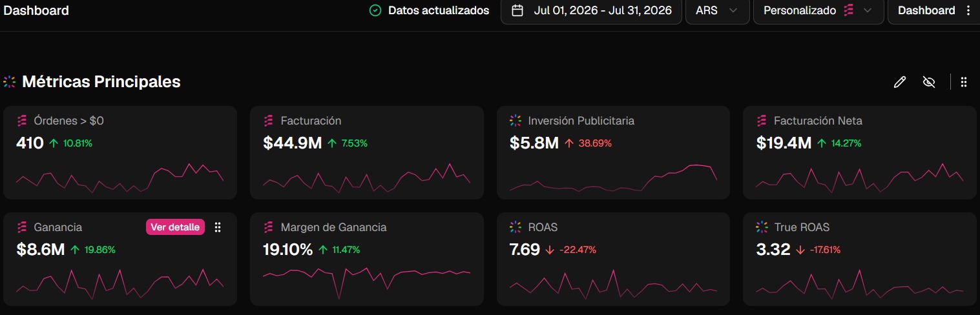Screen dimensions: 980x315
Task: Click the pink icon next to Facturación Neta
Action: click(762, 121)
